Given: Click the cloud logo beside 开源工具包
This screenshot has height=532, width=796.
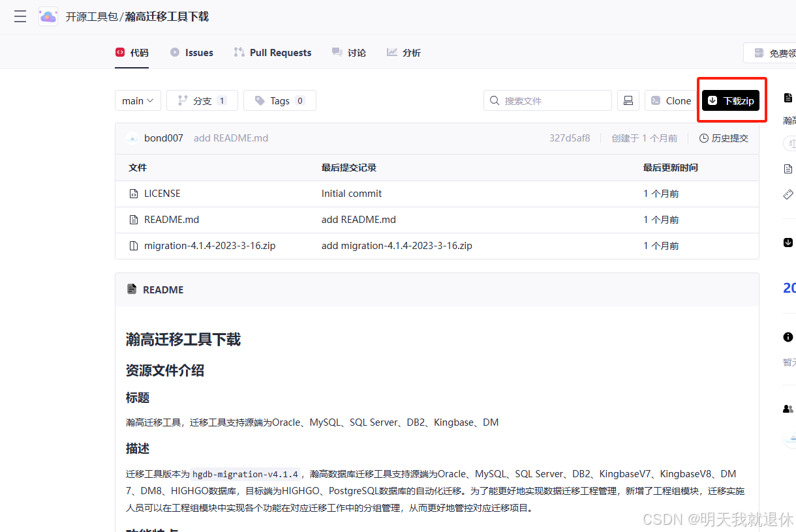Looking at the screenshot, I should pyautogui.click(x=48, y=16).
